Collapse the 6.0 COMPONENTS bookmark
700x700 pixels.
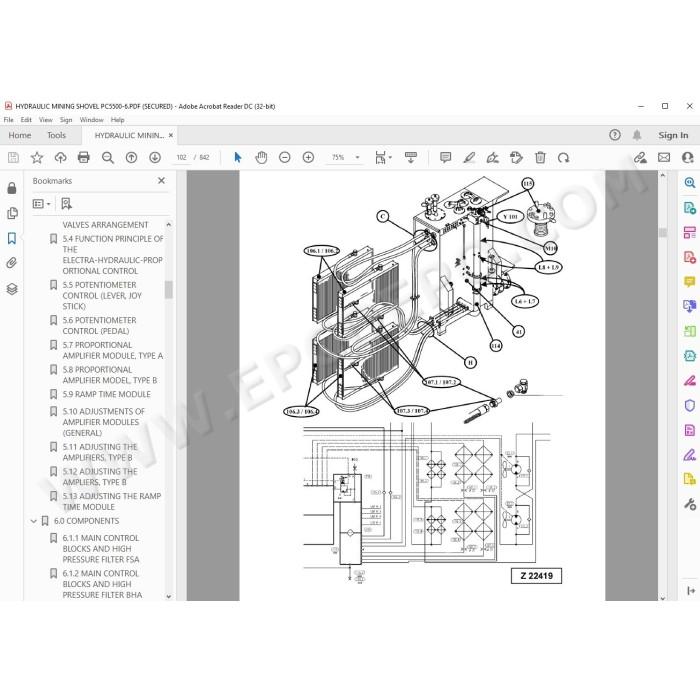point(33,521)
